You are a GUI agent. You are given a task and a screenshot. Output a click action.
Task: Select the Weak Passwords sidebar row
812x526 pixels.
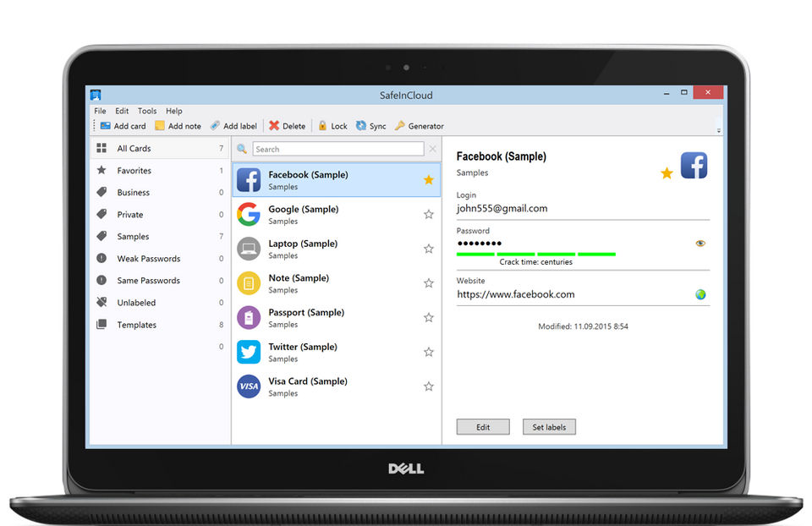pos(160,258)
